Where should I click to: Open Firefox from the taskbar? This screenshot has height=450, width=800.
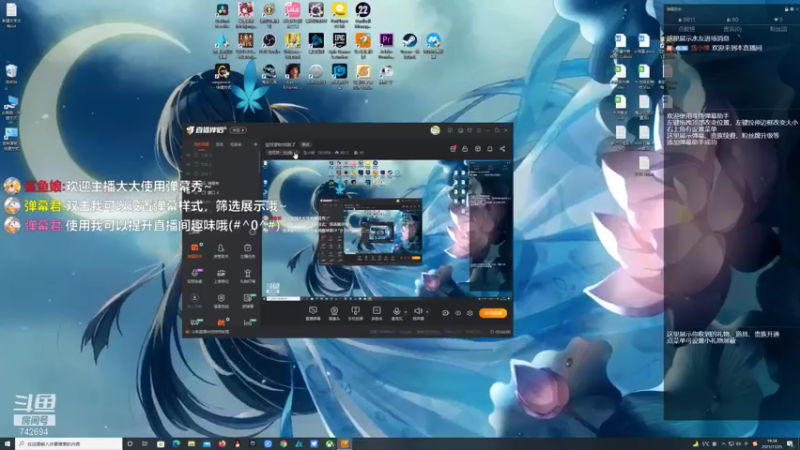[222, 444]
